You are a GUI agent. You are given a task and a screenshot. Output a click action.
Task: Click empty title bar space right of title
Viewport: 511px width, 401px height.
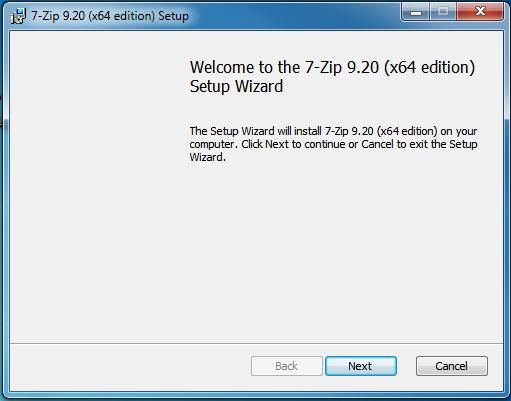293,15
